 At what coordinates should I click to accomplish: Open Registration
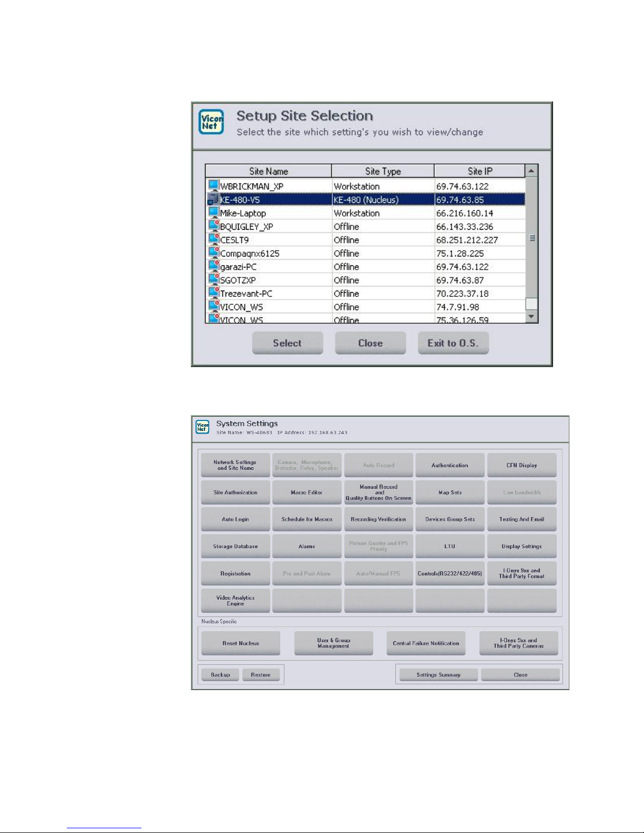pos(236,573)
